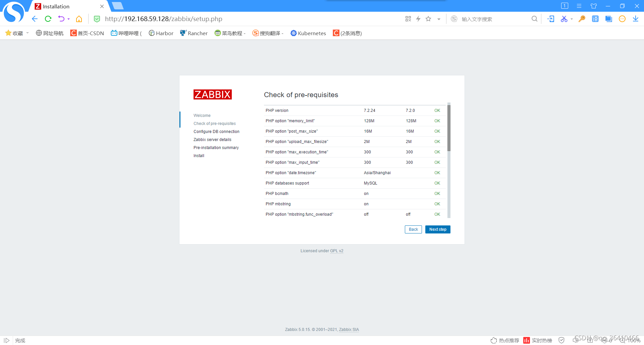The width and height of the screenshot is (644, 345).
Task: Select Zabbix server details step
Action: (212, 140)
